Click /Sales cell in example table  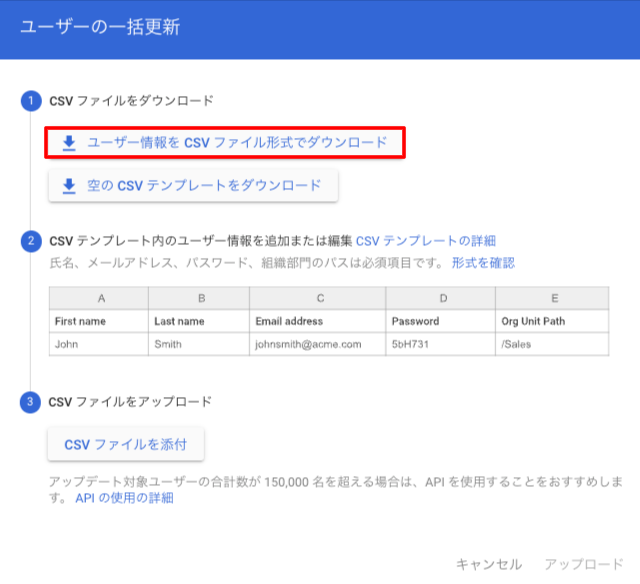pyautogui.click(x=552, y=344)
